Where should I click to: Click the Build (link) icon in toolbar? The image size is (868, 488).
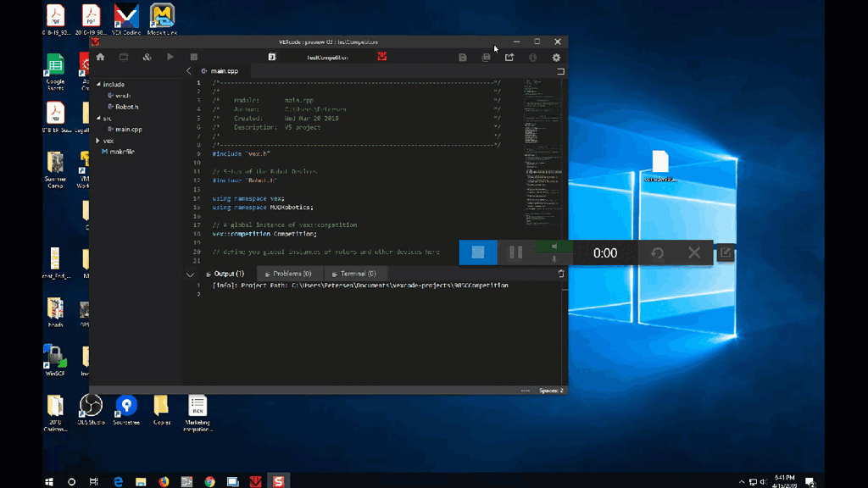[x=147, y=58]
